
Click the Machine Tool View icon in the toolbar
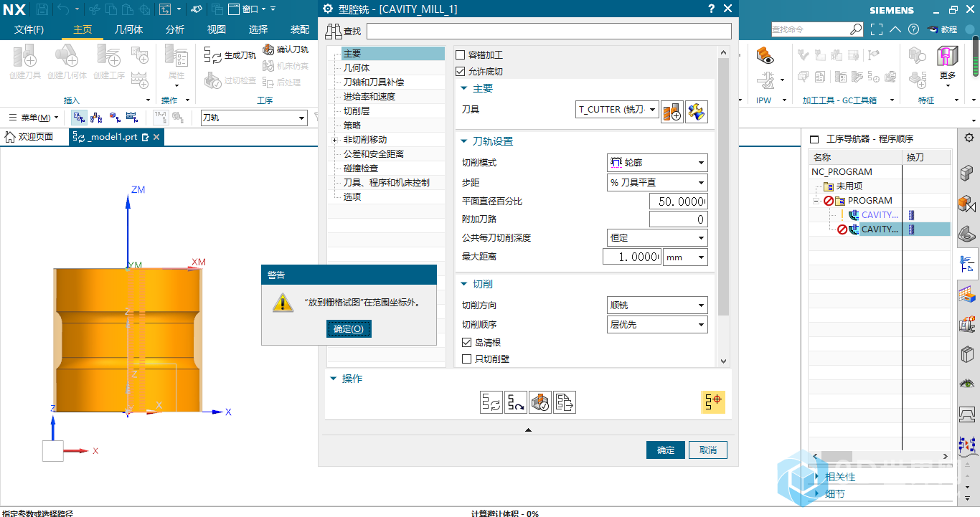[96, 118]
